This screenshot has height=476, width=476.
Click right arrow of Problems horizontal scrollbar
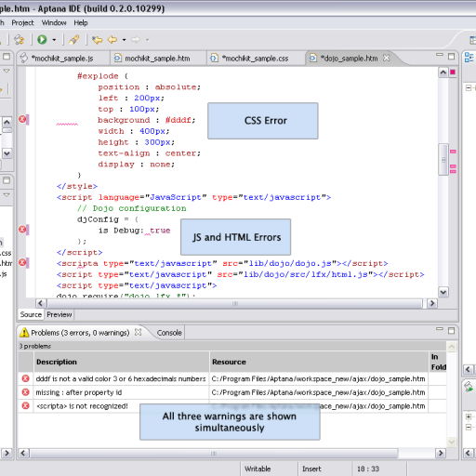(x=441, y=453)
